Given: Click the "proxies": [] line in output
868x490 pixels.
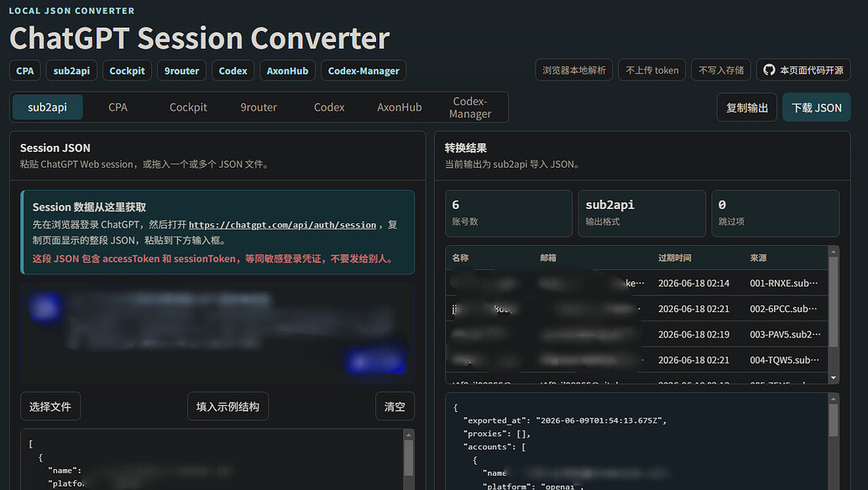Looking at the screenshot, I should point(497,434).
